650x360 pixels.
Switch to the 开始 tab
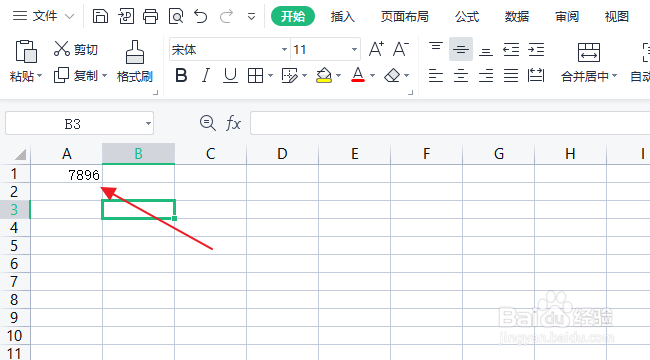(x=293, y=16)
